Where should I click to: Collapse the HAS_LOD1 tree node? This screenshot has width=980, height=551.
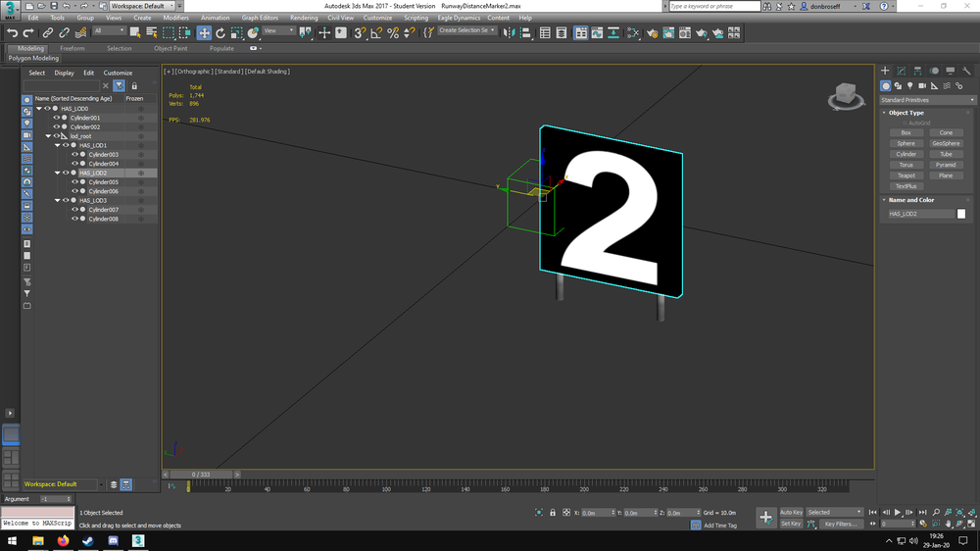tap(58, 146)
